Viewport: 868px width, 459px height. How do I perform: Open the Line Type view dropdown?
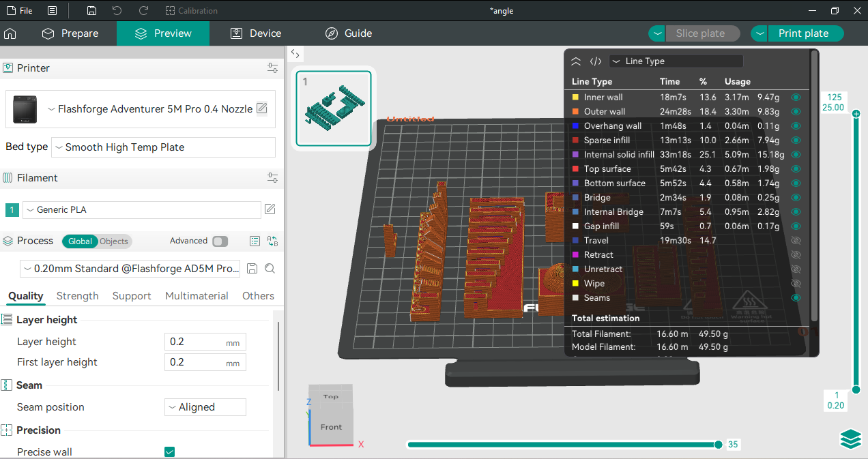676,61
